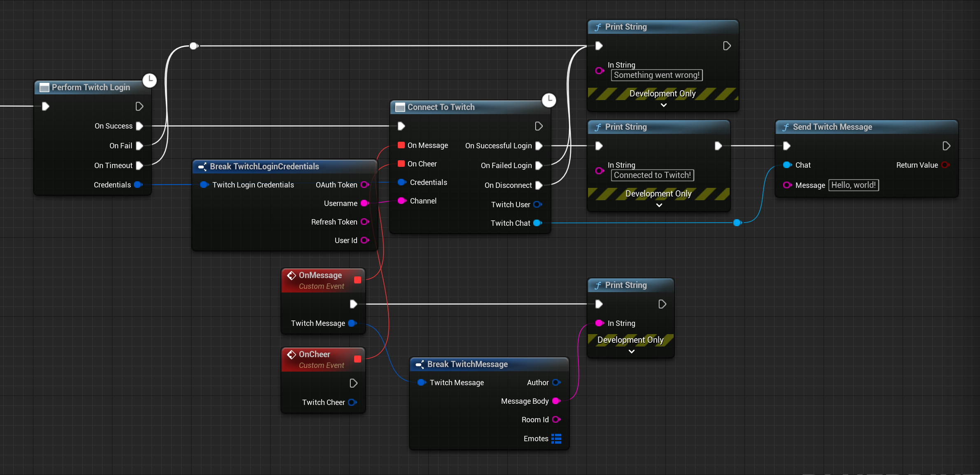The image size is (980, 475).
Task: Edit the Hello, world! message field
Action: [853, 185]
